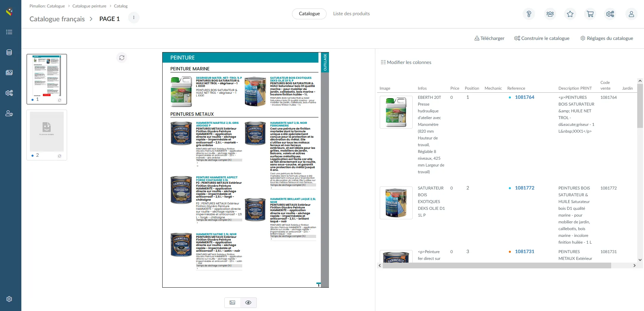Open the user profile icon
644x311 pixels.
pos(631,14)
